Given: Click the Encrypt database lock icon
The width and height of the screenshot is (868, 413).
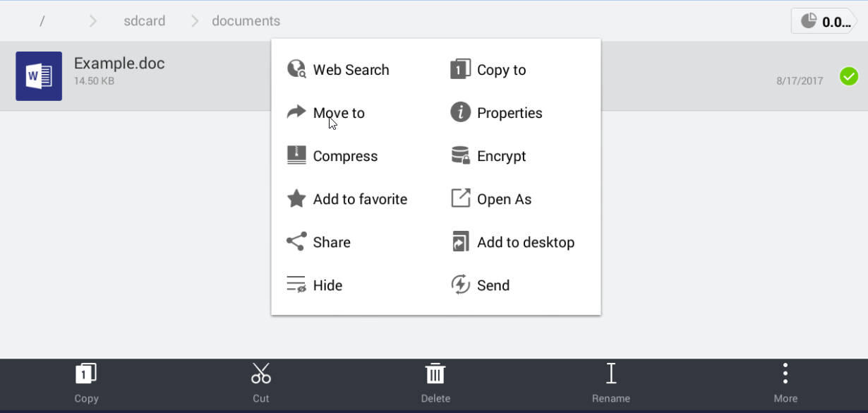Looking at the screenshot, I should point(460,155).
